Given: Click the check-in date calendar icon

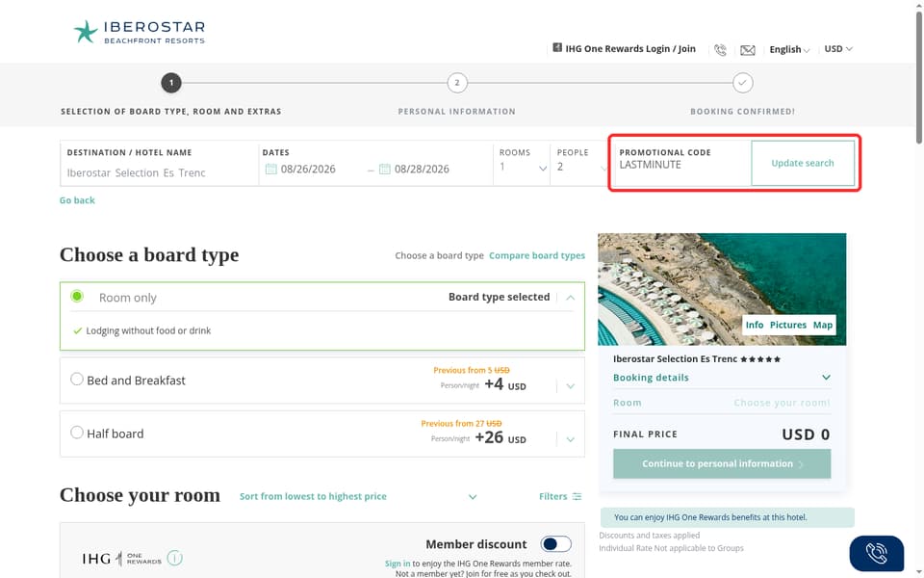Looking at the screenshot, I should coord(271,170).
